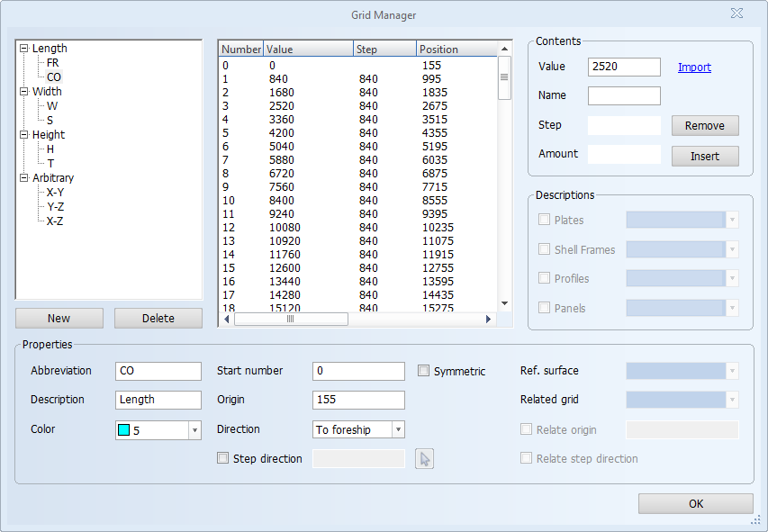
Task: Click the Import link
Action: pyautogui.click(x=694, y=68)
